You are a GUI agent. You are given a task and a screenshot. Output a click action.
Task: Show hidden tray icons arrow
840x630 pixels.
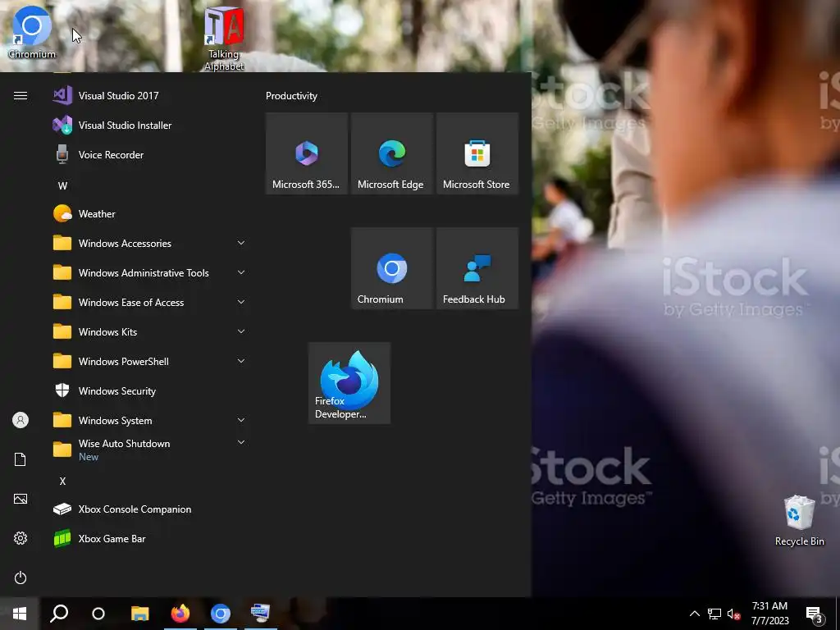coord(694,614)
